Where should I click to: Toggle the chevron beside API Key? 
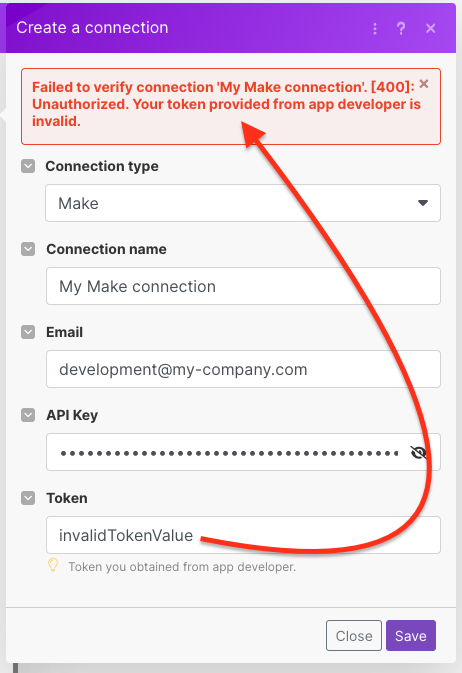pos(28,415)
